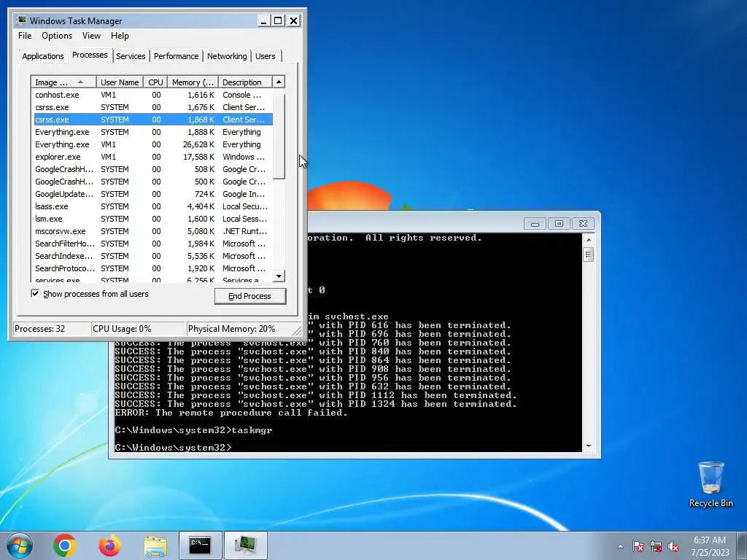Select csrss.exe row using 1,676 K
Viewport: 747px width, 560px height.
tap(152, 107)
